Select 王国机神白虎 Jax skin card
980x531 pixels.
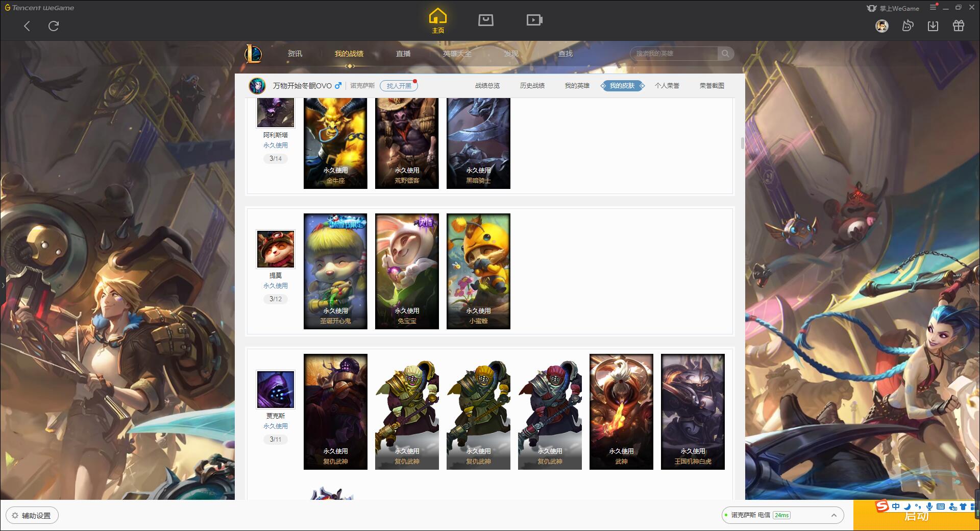693,412
